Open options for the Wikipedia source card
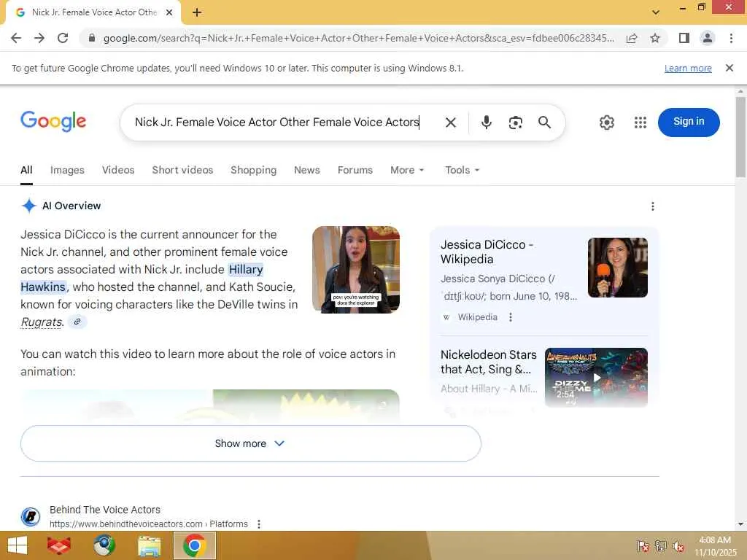This screenshot has width=747, height=560. coord(511,317)
